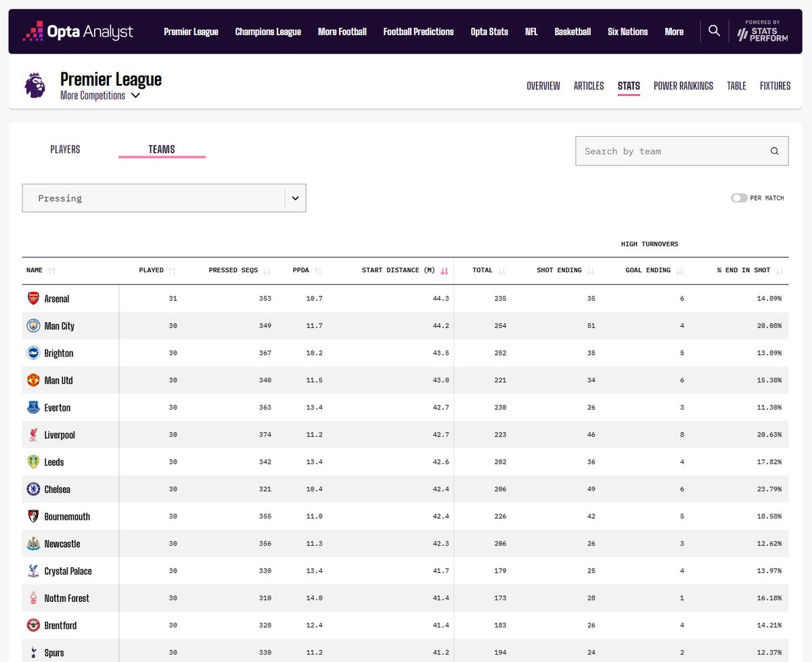Open the Man City team name link
Image resolution: width=812 pixels, height=662 pixels.
(60, 326)
